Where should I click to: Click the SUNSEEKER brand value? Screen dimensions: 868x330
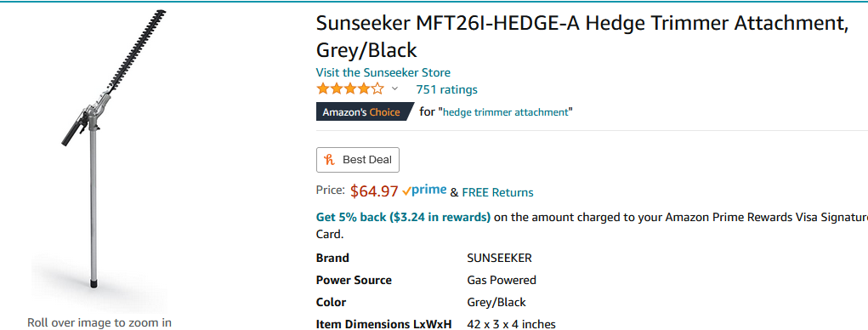coord(499,258)
